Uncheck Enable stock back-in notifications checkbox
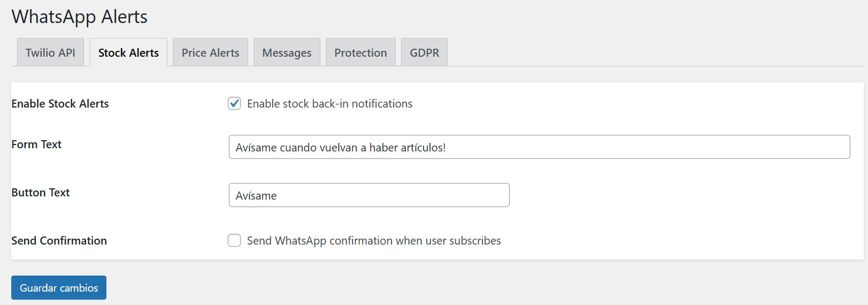 (x=234, y=103)
